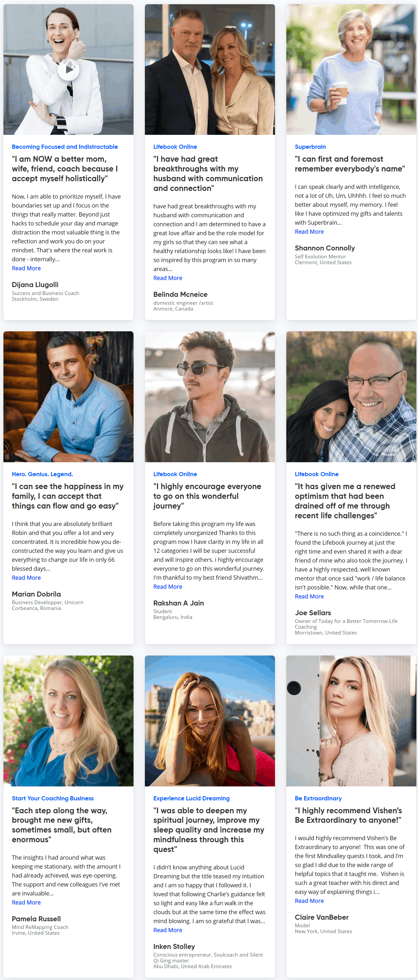Open the Lifebook Online link above Belinda Mcneice's quote
The height and width of the screenshot is (980, 418).
click(x=175, y=147)
